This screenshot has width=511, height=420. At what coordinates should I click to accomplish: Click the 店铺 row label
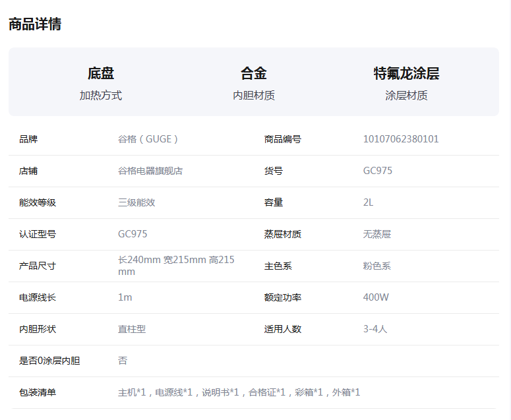(x=28, y=171)
